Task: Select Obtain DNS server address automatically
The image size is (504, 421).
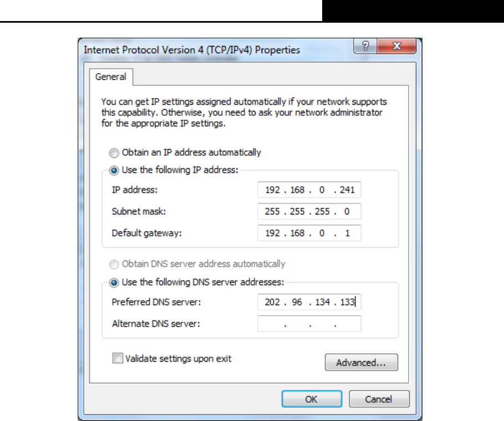Action: pyautogui.click(x=114, y=264)
